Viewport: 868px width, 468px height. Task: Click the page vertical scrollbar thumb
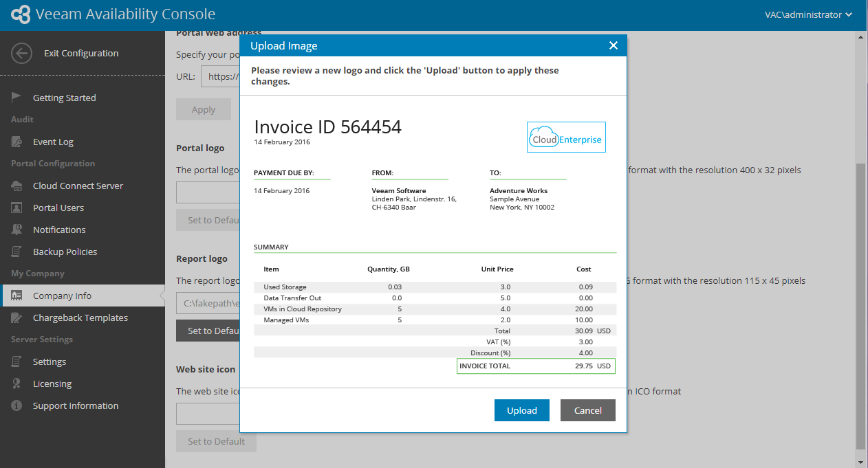click(860, 306)
